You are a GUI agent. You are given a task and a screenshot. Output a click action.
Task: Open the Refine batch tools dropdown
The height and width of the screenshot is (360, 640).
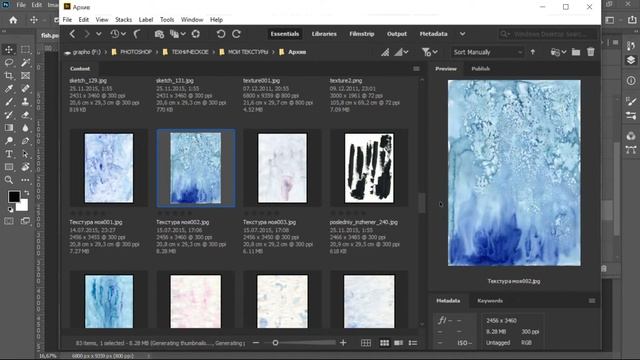(x=177, y=34)
